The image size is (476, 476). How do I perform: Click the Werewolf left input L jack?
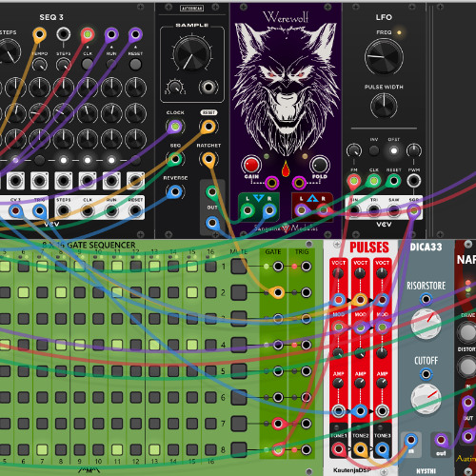(248, 210)
